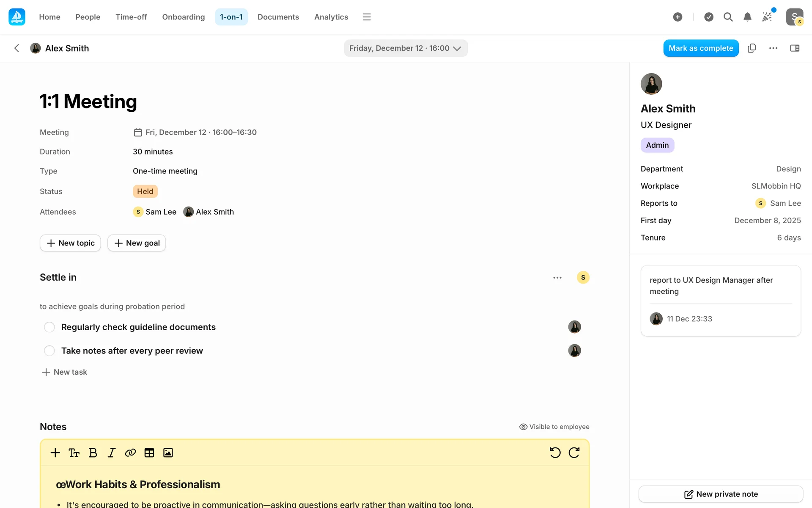Open the Settle in topic options menu
The width and height of the screenshot is (812, 508).
557,278
